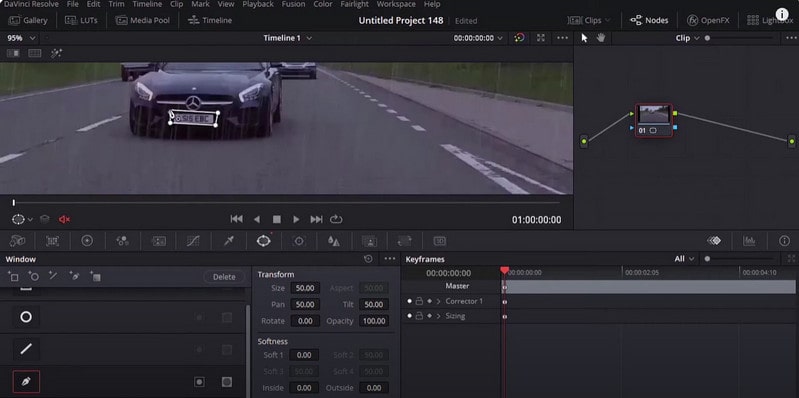Open the Fairlight menu
Image resolution: width=799 pixels, height=398 pixels.
(x=354, y=4)
